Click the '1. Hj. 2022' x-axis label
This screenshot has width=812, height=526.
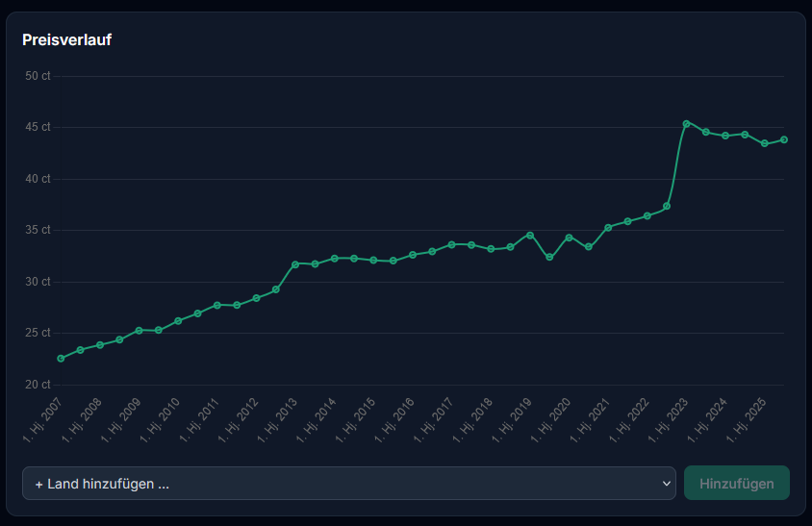point(629,420)
